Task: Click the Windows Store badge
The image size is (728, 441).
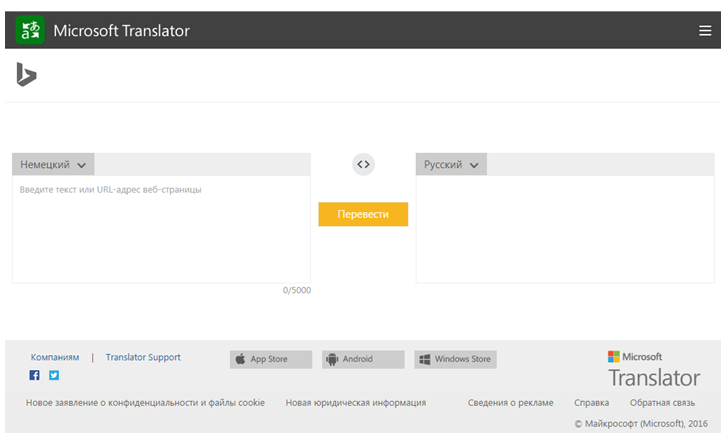Action: [455, 359]
